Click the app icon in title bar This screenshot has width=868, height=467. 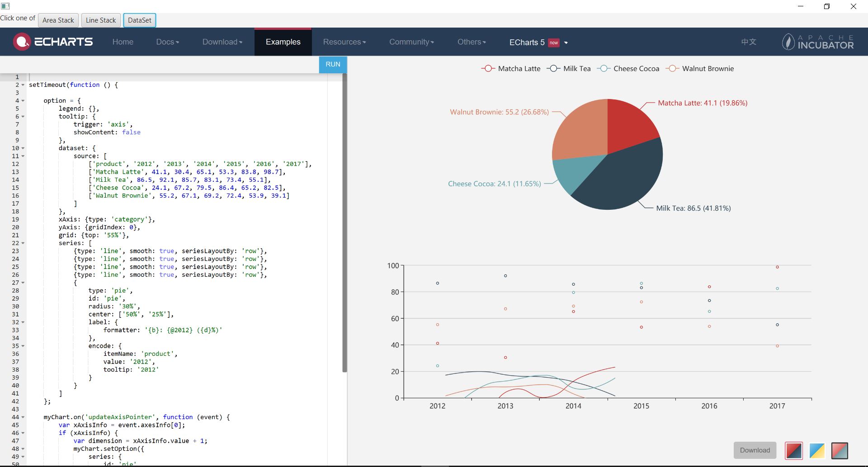pyautogui.click(x=5, y=6)
